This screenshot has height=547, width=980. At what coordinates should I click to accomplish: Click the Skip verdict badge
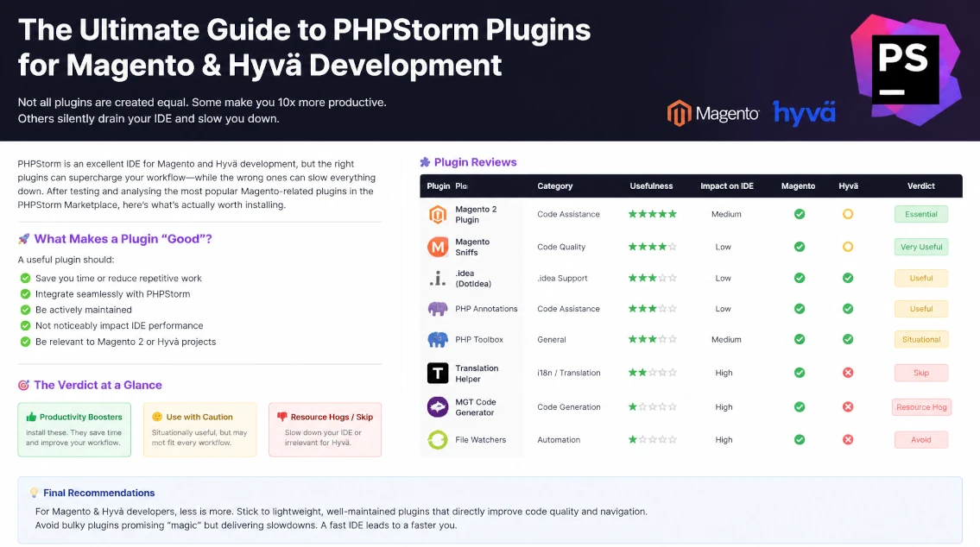(921, 373)
